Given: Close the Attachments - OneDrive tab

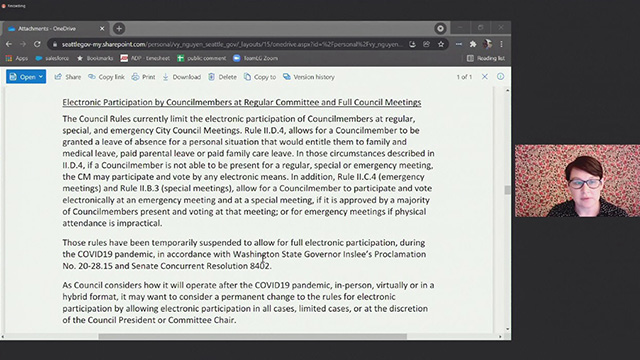Looking at the screenshot, I should coord(102,29).
